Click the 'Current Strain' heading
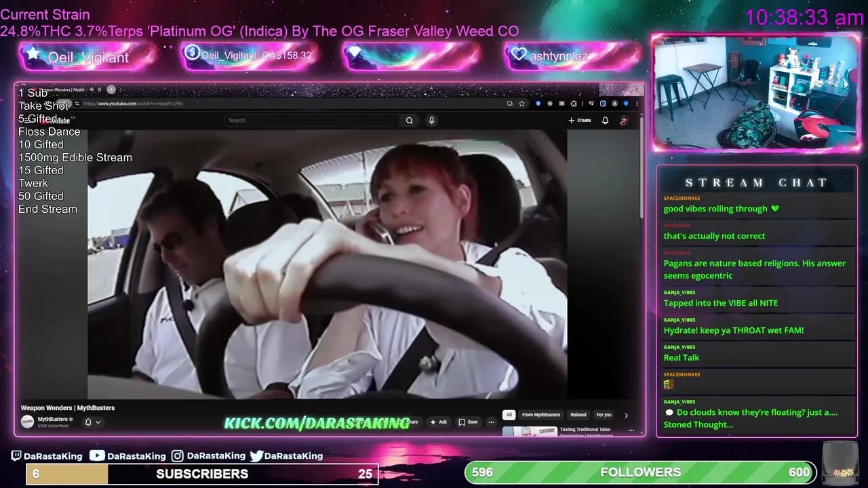Viewport: 868px width, 488px height. [45, 14]
